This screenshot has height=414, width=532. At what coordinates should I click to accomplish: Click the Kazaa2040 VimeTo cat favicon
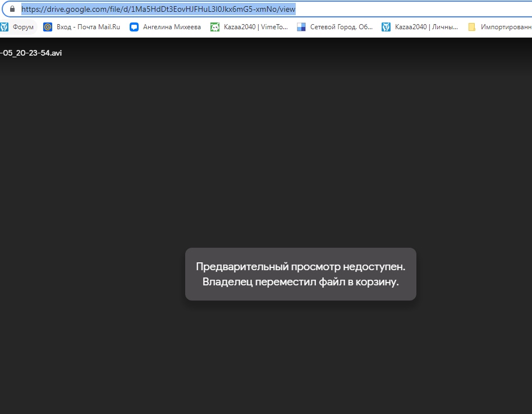click(x=215, y=27)
